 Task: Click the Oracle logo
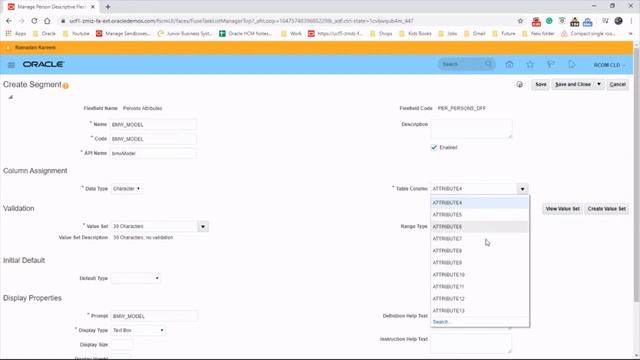(43, 64)
